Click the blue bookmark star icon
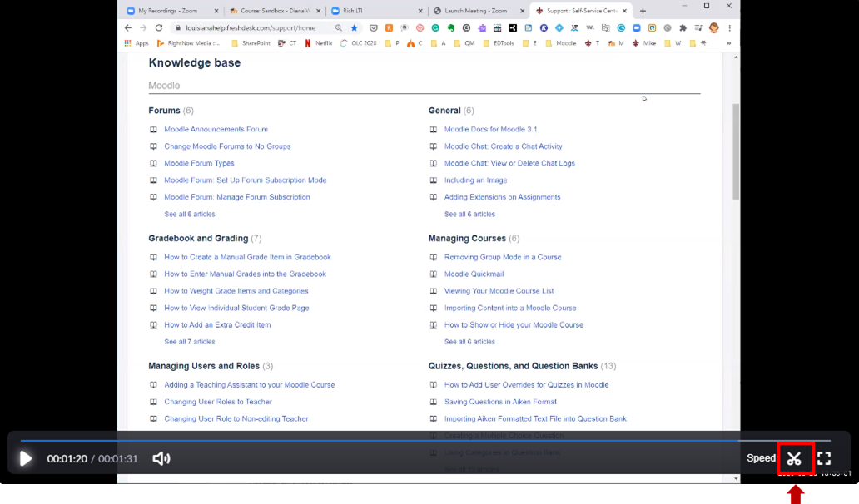 click(355, 28)
